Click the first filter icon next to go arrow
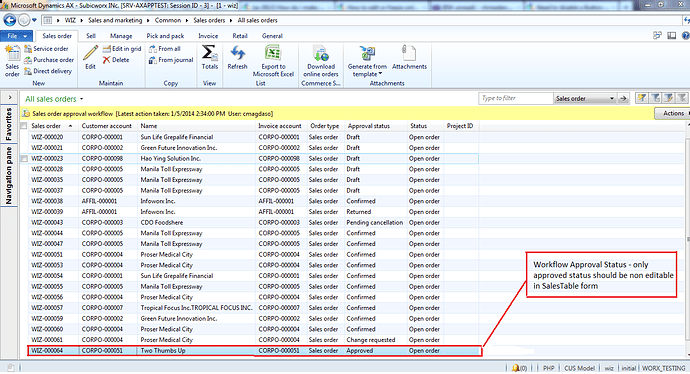Viewport: 690px width, 374px height. click(642, 98)
